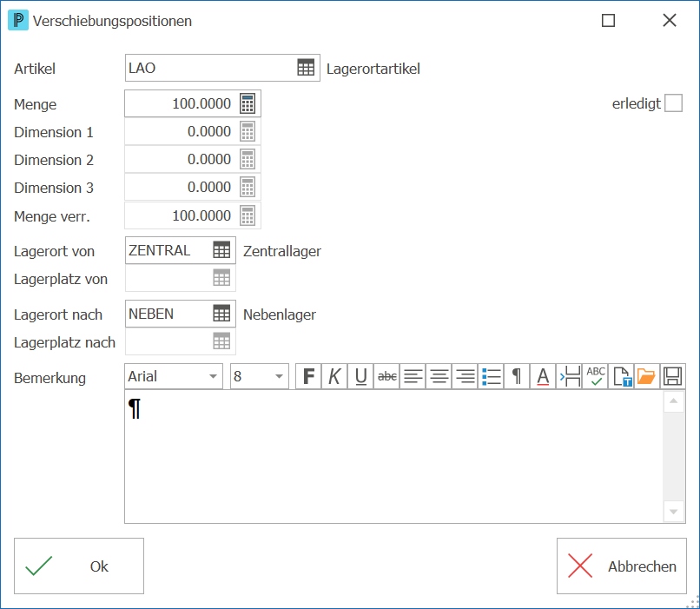
Task: Open the Menge verr. calculator icon
Action: [248, 215]
